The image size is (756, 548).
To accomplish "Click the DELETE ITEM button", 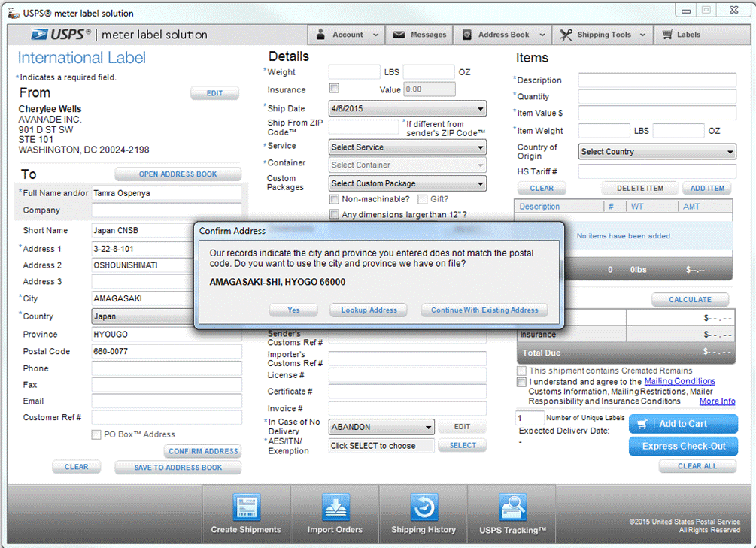I will point(640,189).
